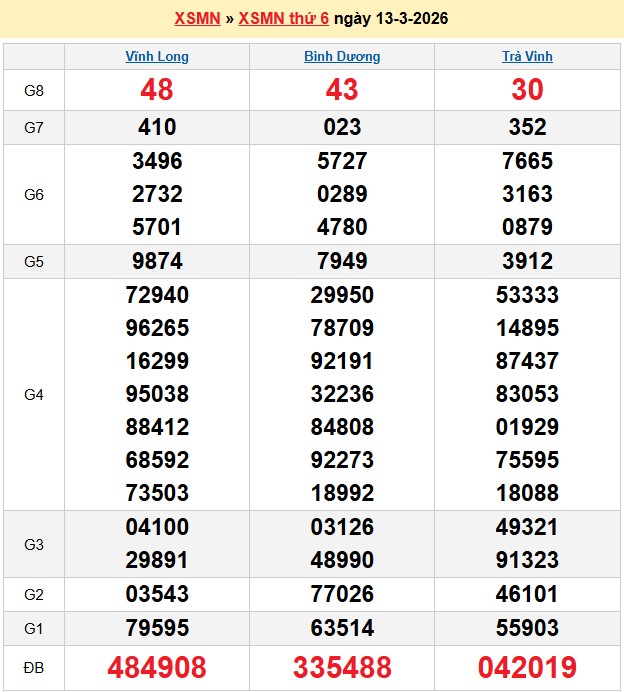624x692 pixels.
Task: Click the Vĩnh Long special prize 484908
Action: 157,667
